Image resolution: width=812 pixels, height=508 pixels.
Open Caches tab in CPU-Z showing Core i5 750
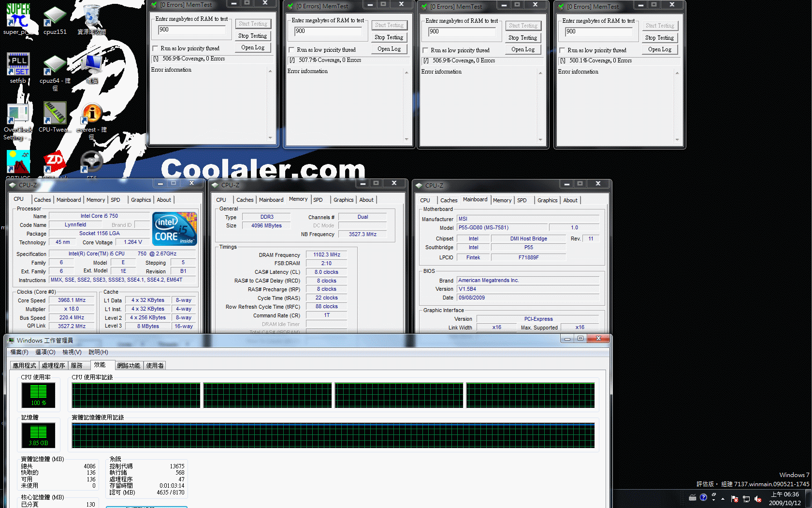pyautogui.click(x=43, y=200)
